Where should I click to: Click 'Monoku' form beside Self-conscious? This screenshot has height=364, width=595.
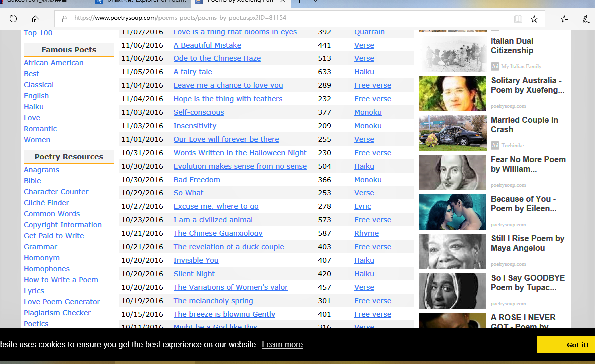(368, 112)
